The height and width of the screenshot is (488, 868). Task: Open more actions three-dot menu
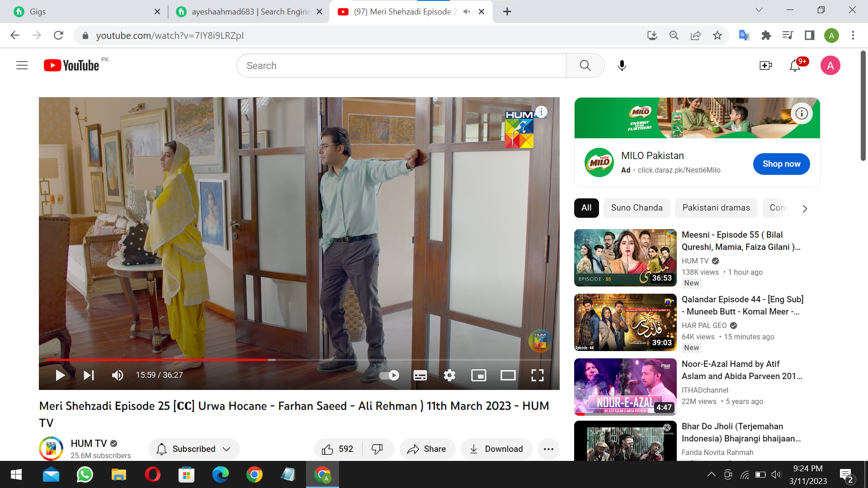click(548, 449)
